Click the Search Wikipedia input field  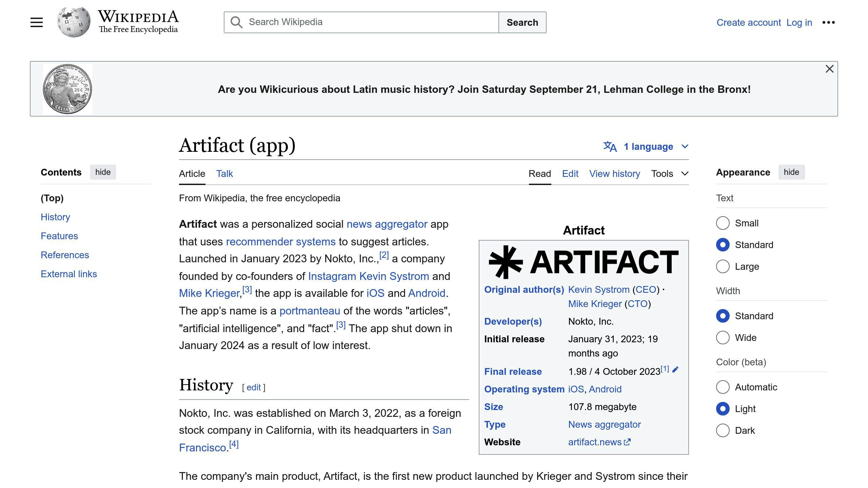361,22
